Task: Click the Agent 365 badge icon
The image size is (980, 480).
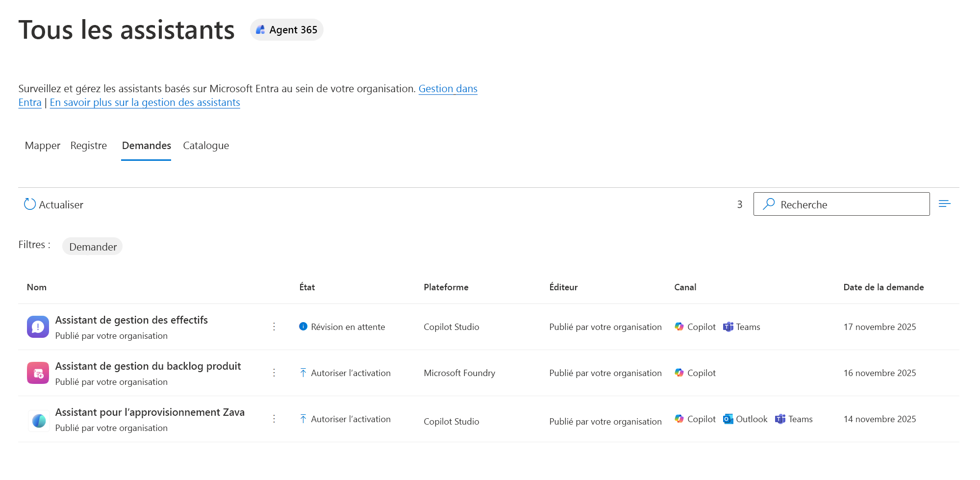Action: tap(260, 30)
